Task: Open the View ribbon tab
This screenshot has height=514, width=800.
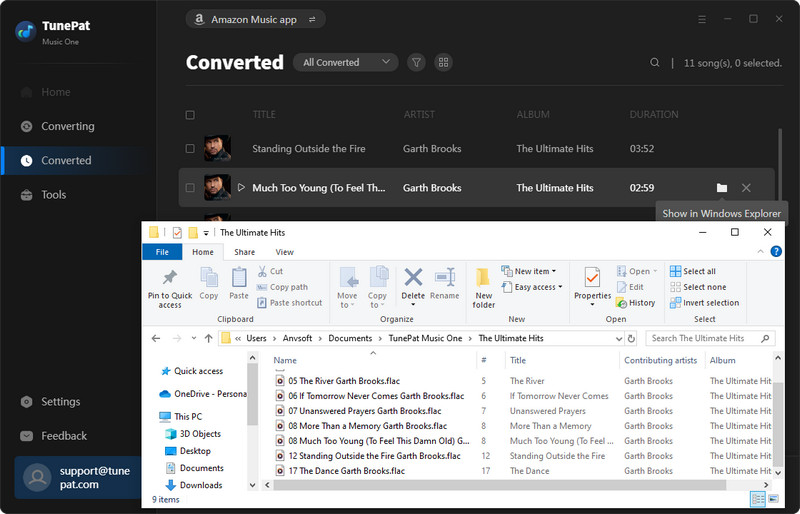Action: coord(284,252)
